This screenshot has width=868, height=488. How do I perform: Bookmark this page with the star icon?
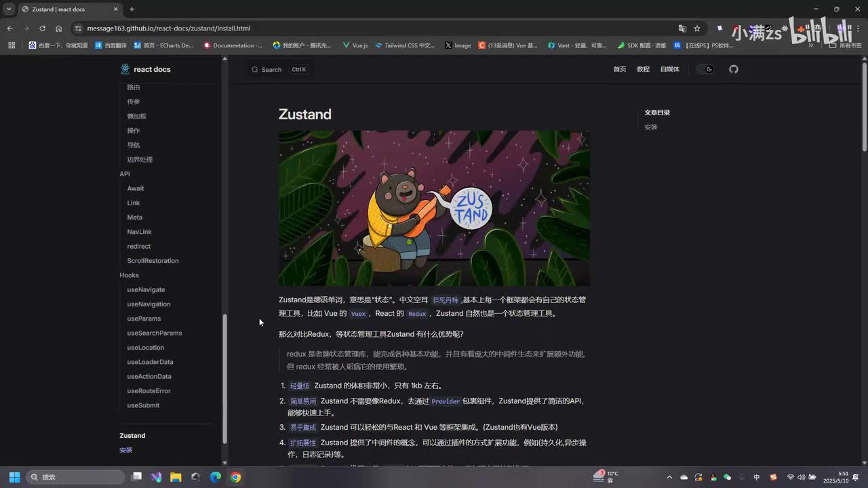tap(696, 28)
